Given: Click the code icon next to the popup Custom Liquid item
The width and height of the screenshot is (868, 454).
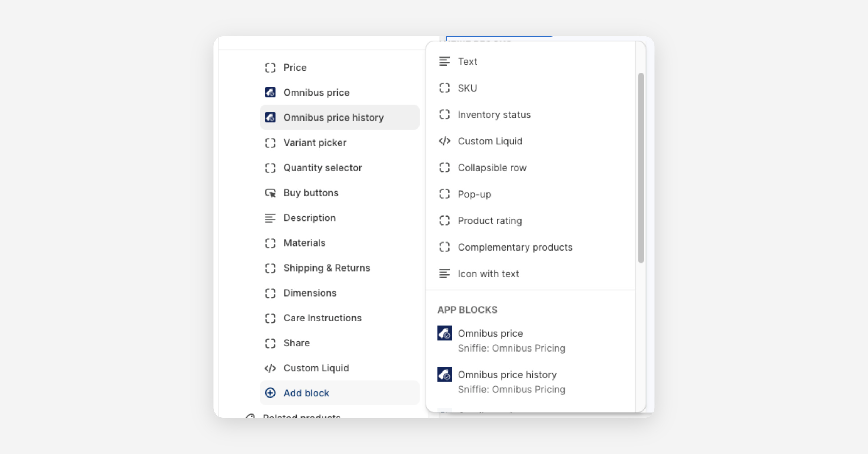Looking at the screenshot, I should tap(444, 141).
